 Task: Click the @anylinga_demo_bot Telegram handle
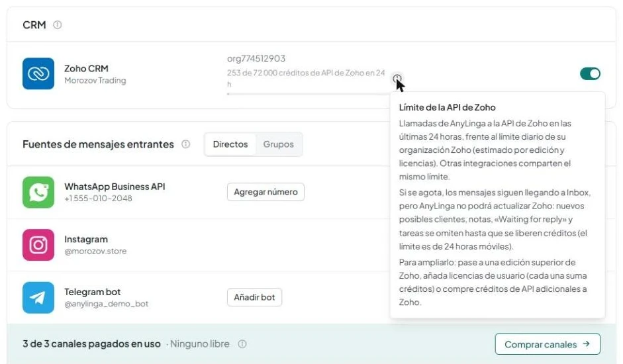tap(106, 304)
